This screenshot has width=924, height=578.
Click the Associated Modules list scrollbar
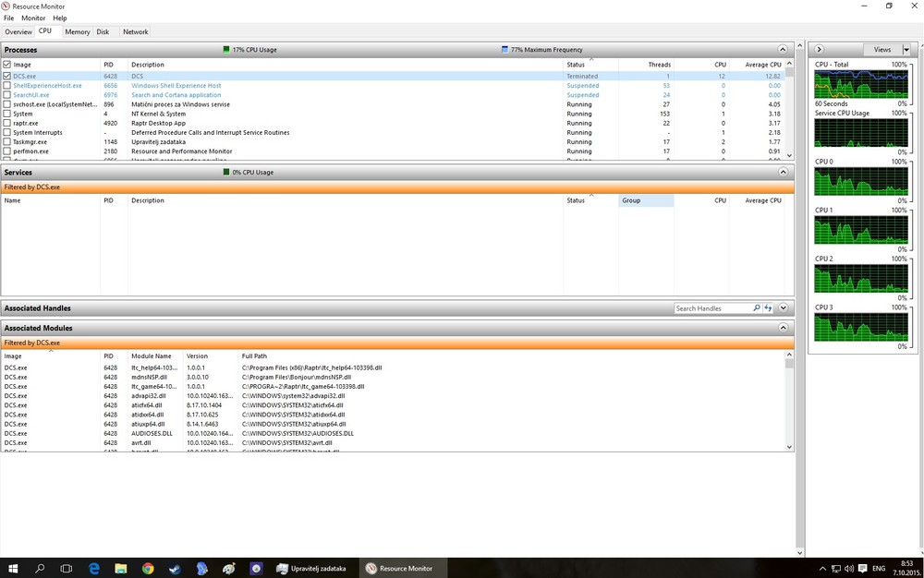pyautogui.click(x=789, y=401)
